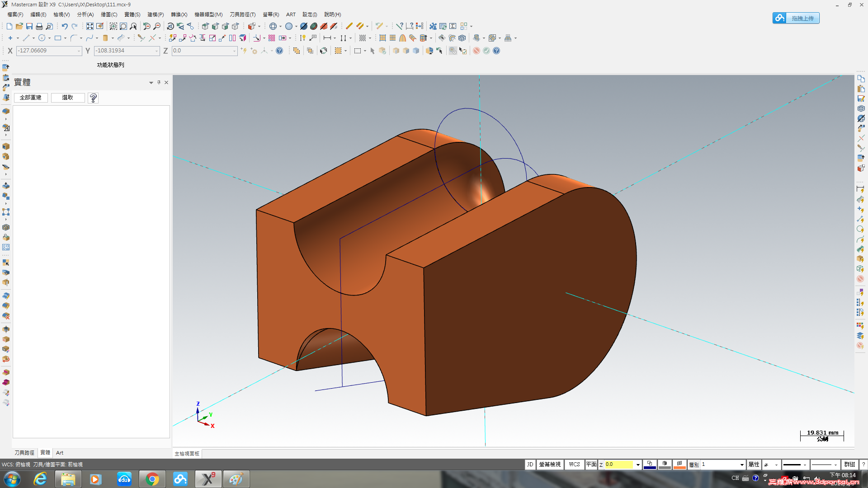
Task: Toggle the red accept/cancel circle icon
Action: (x=476, y=51)
